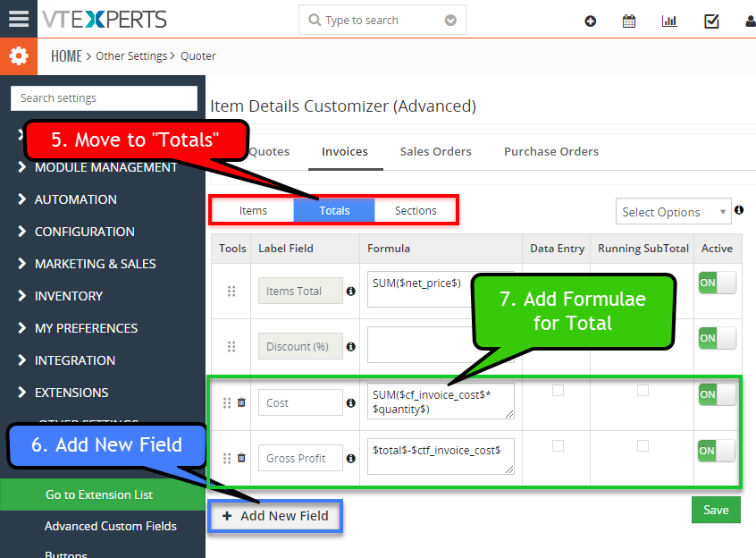This screenshot has width=756, height=558.
Task: Expand AUTOMATION section
Action: pyautogui.click(x=68, y=199)
